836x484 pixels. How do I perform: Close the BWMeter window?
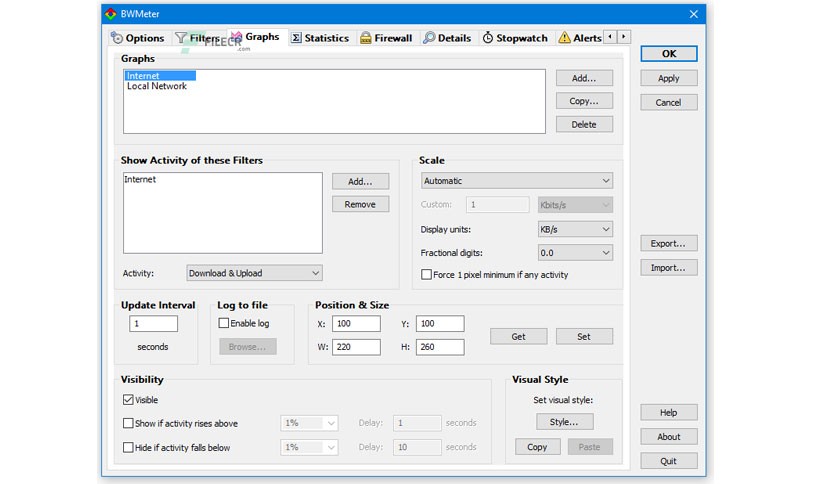(693, 14)
